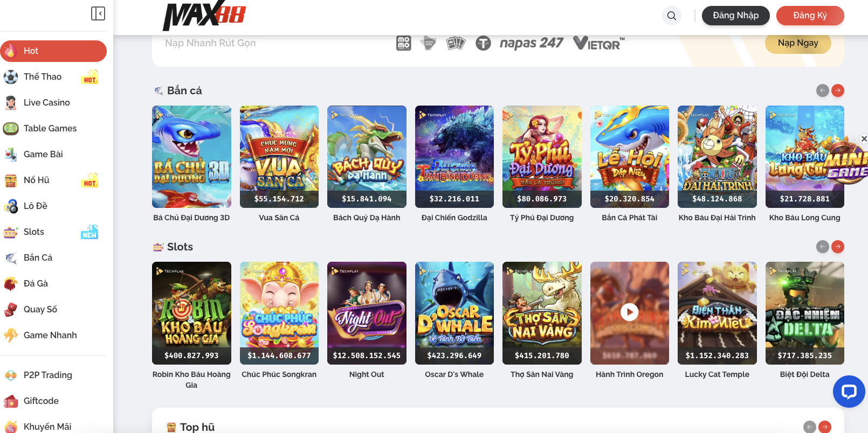
Task: Select the Napas 247 payment logo
Action: 531,43
